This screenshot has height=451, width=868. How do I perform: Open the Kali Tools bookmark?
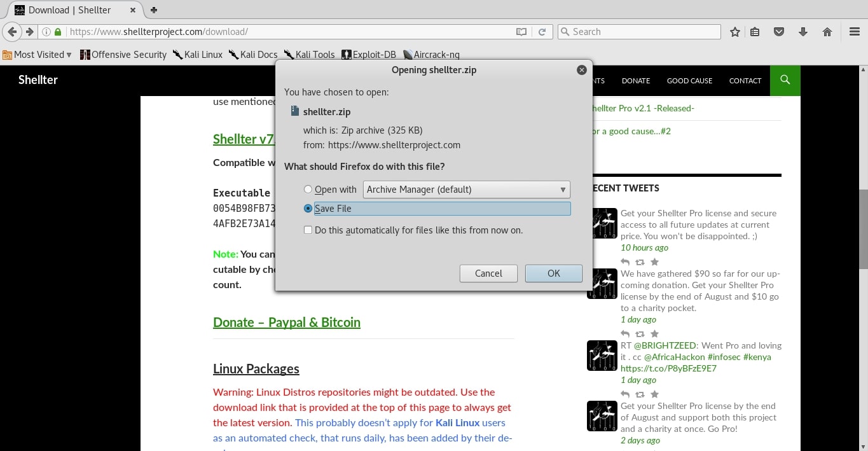click(309, 55)
